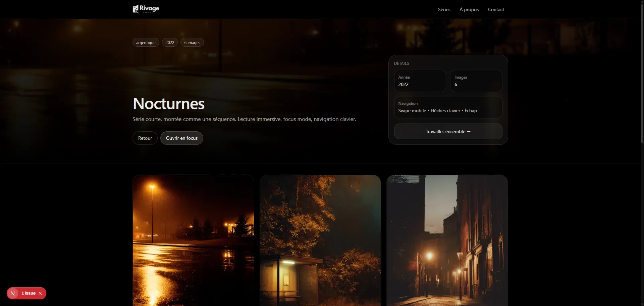Click the Retour button
644x306 pixels.
pos(145,138)
